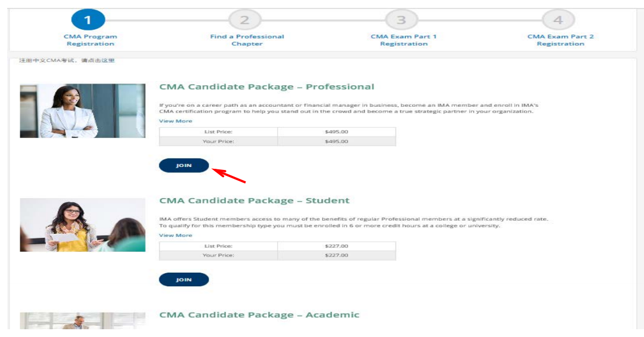
Task: Click step 1 circle icon
Action: 88,20
